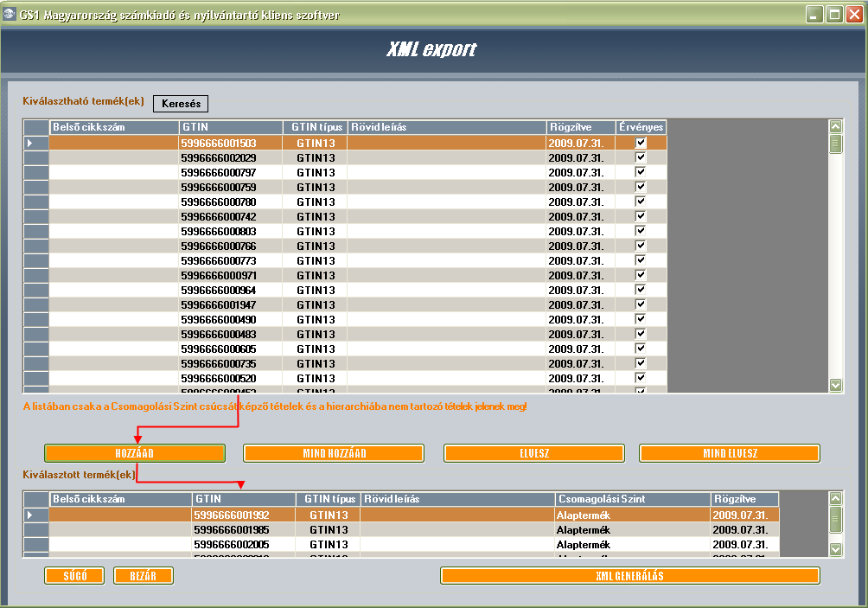Viewport: 868px width, 608px height.
Task: Toggle Érvényes checkbox for GTIN 5996666000766
Action: (x=641, y=246)
